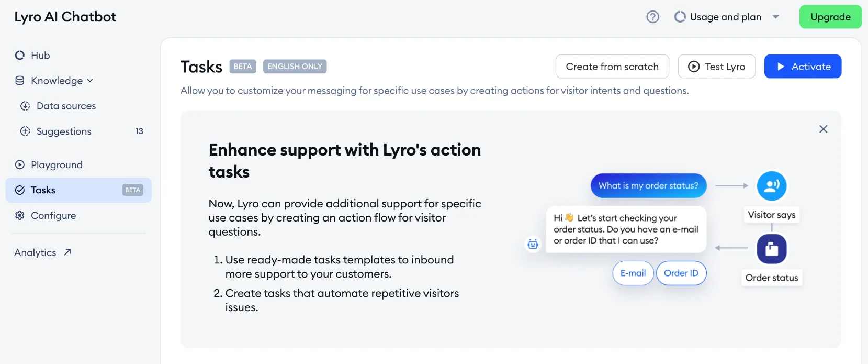Image resolution: width=868 pixels, height=364 pixels.
Task: Click the Suggestions count 13
Action: 139,131
